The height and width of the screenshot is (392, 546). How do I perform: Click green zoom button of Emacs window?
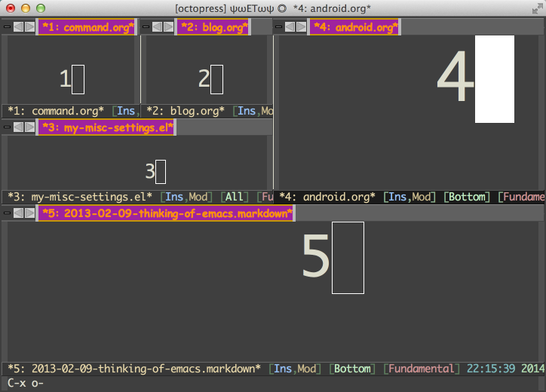point(41,8)
